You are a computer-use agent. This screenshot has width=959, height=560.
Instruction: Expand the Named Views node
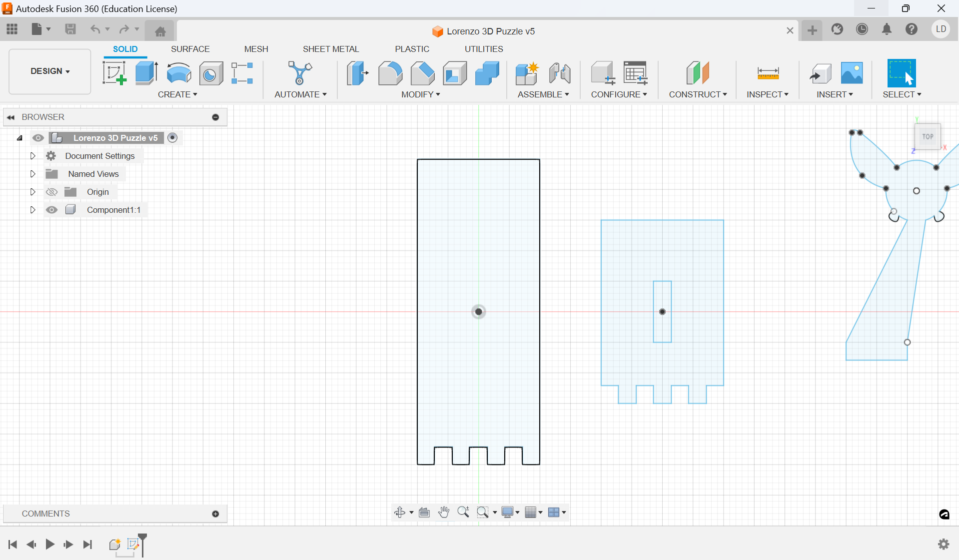tap(32, 174)
